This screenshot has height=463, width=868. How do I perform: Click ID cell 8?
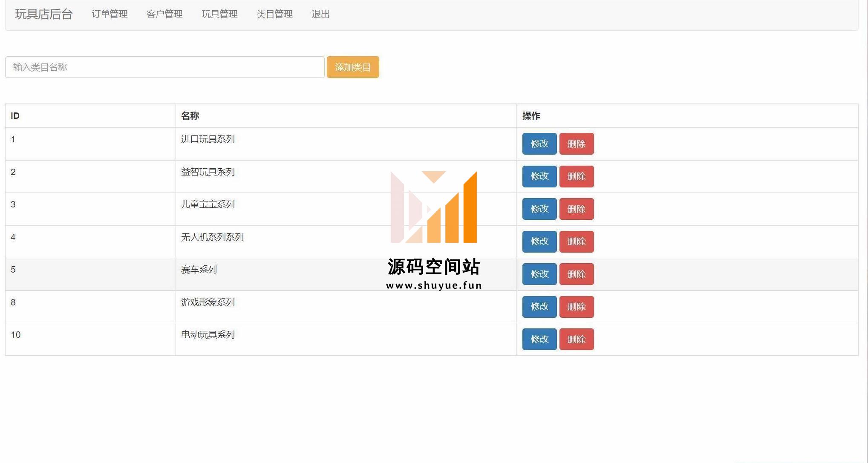pos(90,307)
